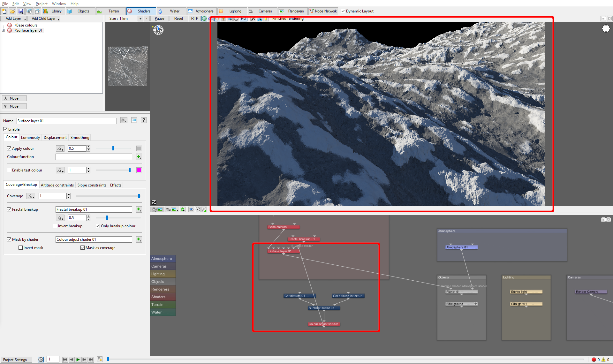Open the 3D preview icon
613x364 pixels.
(x=37, y=11)
